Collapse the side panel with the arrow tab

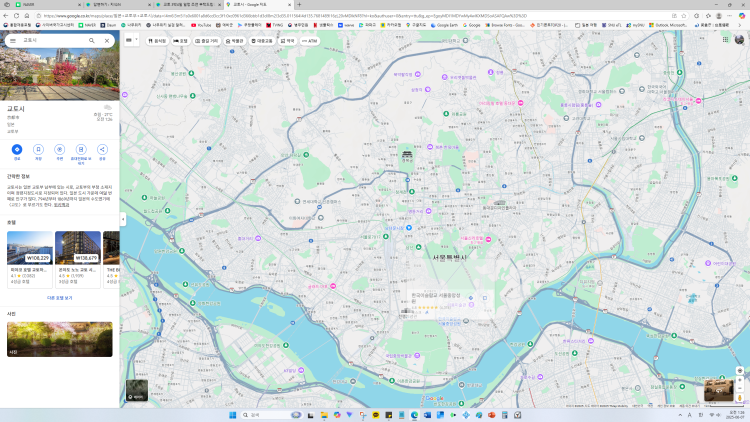coord(123,219)
